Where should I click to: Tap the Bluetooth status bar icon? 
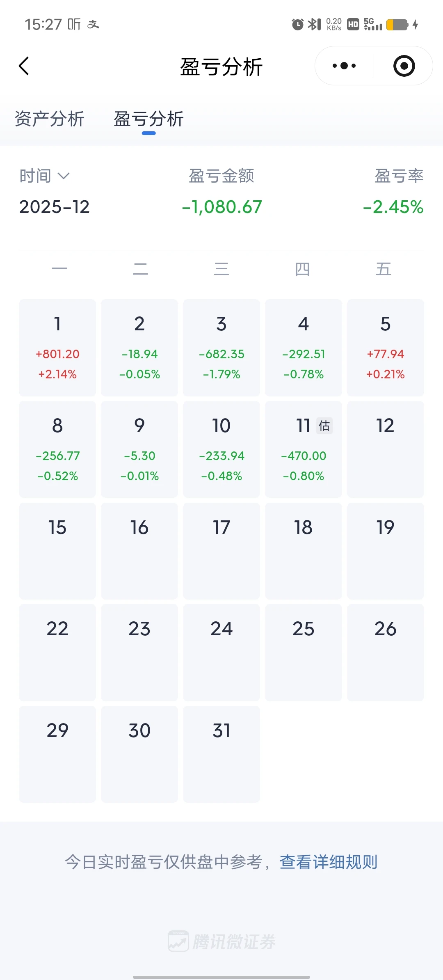coord(314,25)
